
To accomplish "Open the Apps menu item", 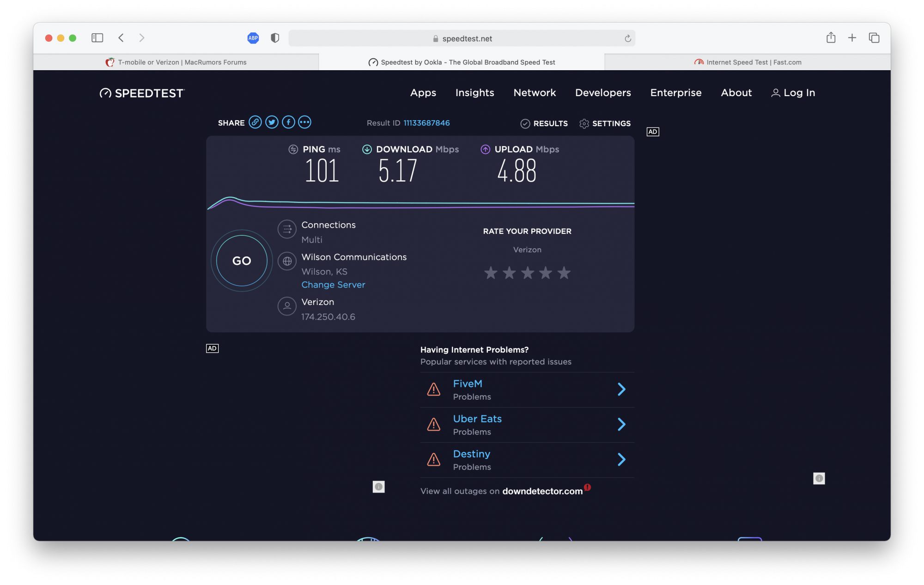I will (x=423, y=93).
